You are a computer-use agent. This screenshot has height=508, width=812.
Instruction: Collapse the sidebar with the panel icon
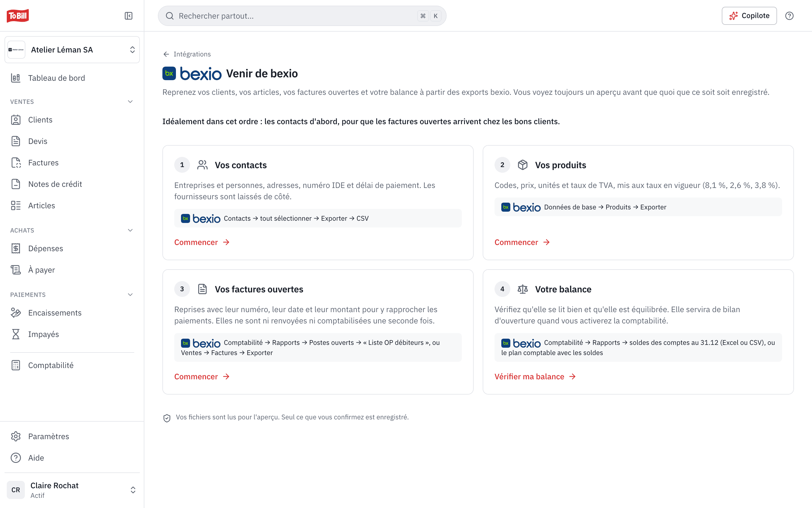(129, 16)
